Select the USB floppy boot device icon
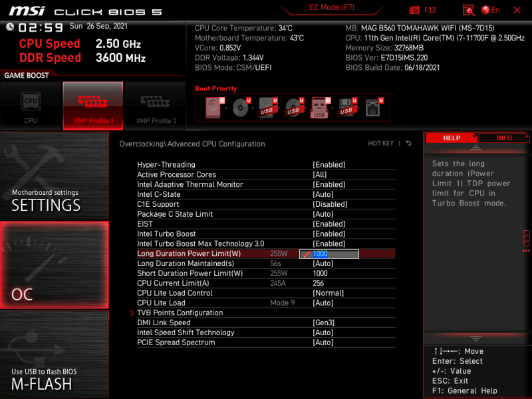The image size is (532, 399). pyautogui.click(x=346, y=108)
